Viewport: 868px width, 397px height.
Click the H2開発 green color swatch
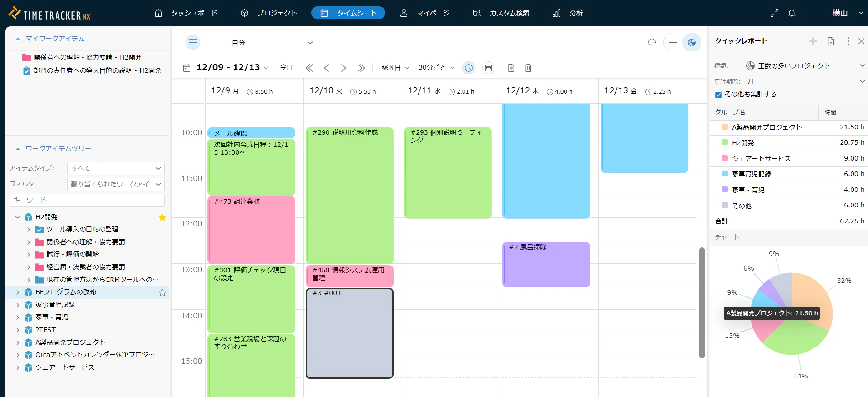click(x=725, y=142)
